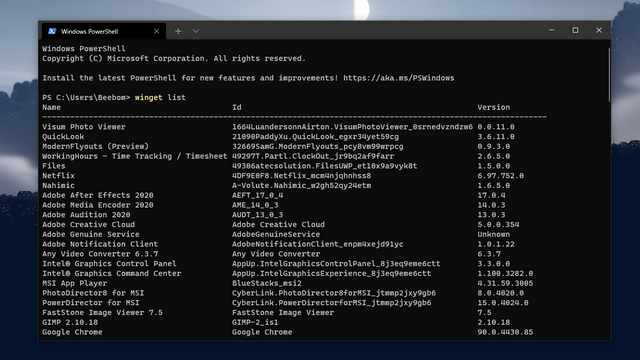Click 'Google Chrome' in Name column
The width and height of the screenshot is (640, 360).
pos(72,333)
